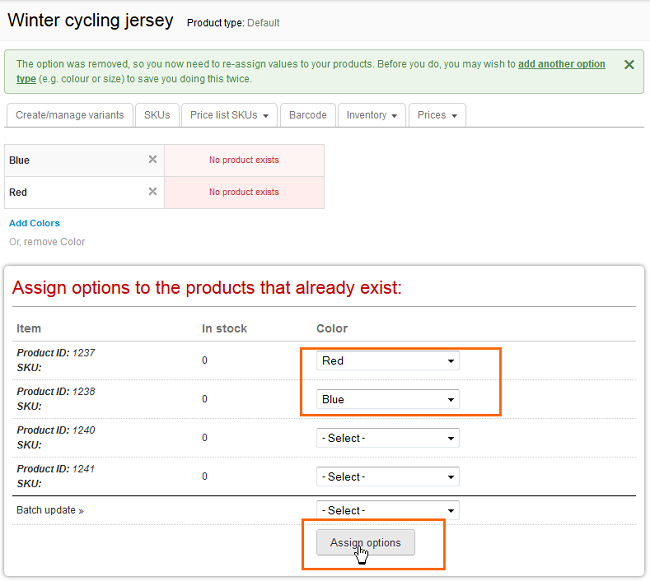Open Color dropdown for Product ID 1241

tap(388, 477)
